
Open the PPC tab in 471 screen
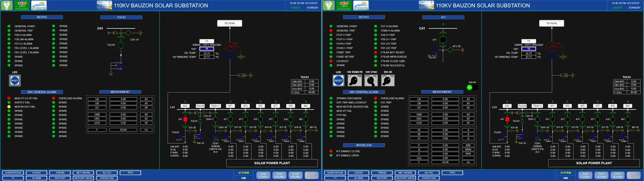point(452,173)
